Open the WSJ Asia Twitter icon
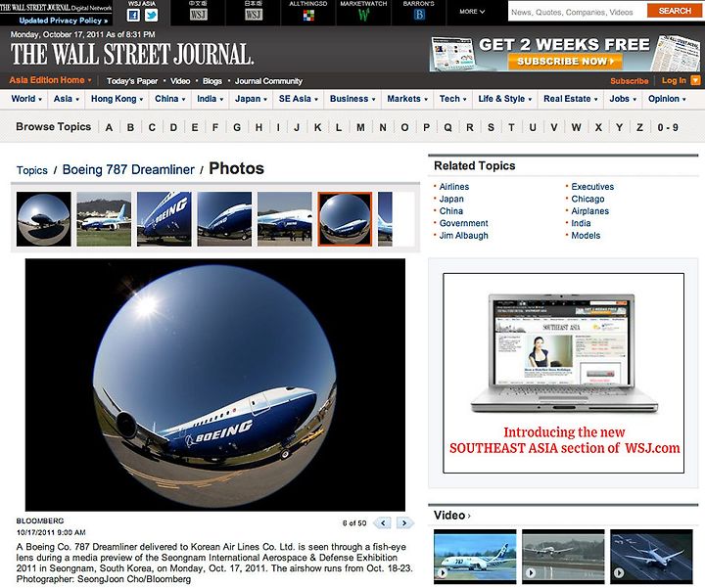 tap(152, 16)
